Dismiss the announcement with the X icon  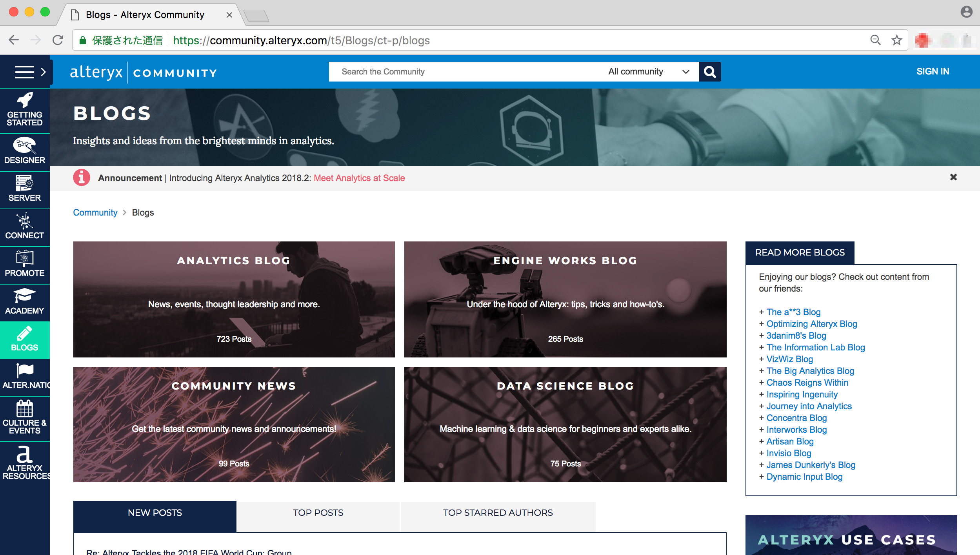tap(953, 177)
